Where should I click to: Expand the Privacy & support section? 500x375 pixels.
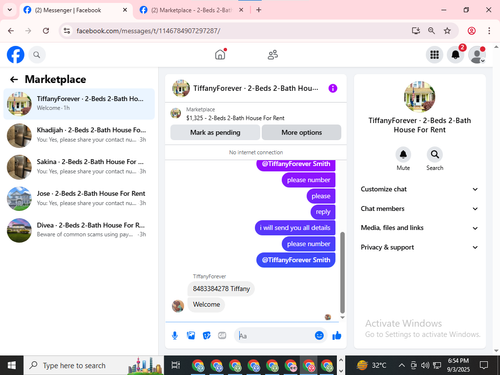419,247
